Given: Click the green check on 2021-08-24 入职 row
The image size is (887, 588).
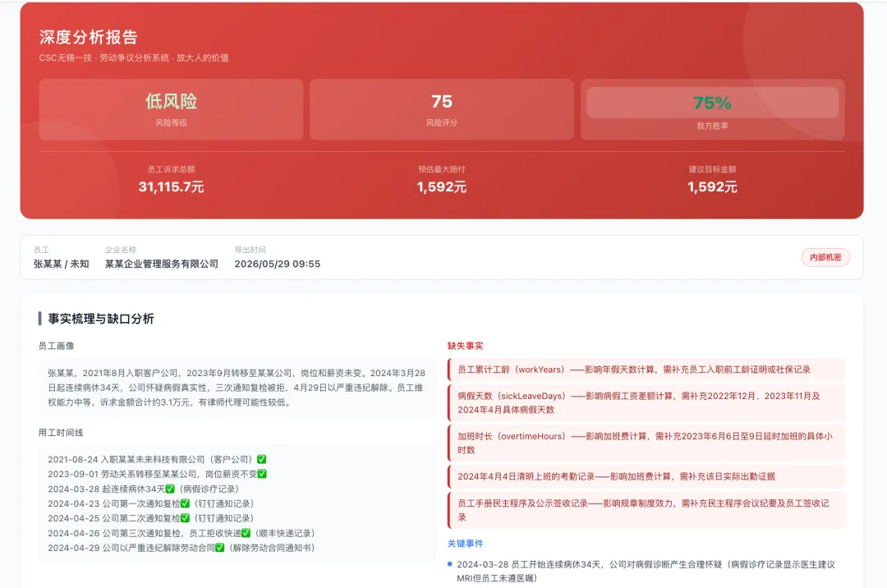Looking at the screenshot, I should click(x=261, y=459).
